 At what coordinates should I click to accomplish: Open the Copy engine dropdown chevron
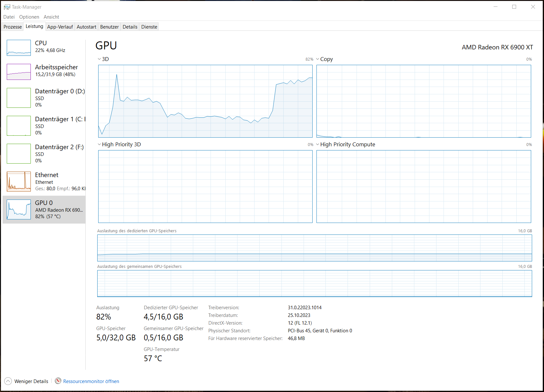(x=318, y=59)
